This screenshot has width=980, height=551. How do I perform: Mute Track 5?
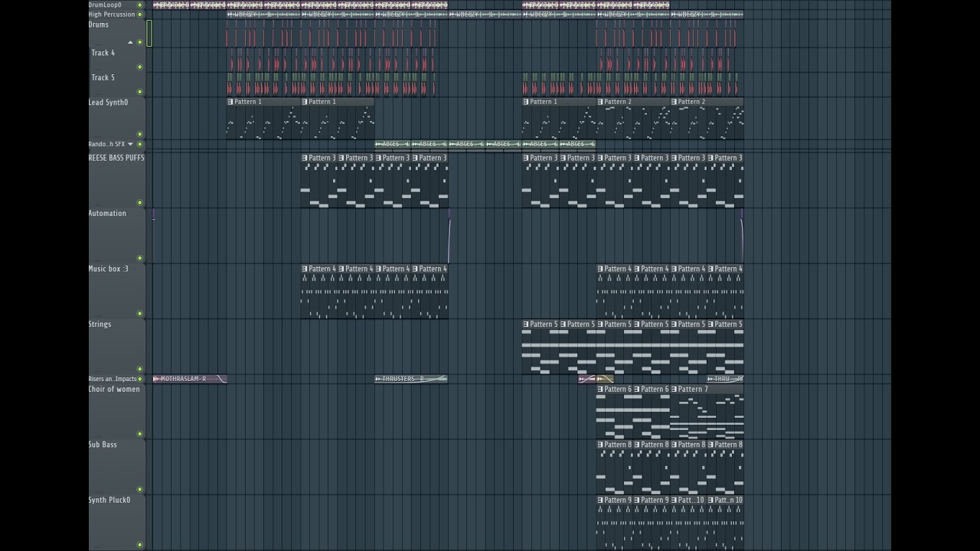click(x=140, y=91)
